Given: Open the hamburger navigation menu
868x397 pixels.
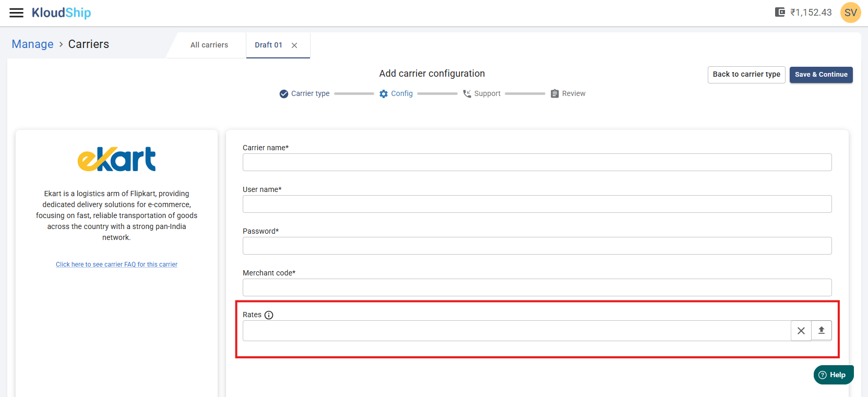Looking at the screenshot, I should click(17, 13).
